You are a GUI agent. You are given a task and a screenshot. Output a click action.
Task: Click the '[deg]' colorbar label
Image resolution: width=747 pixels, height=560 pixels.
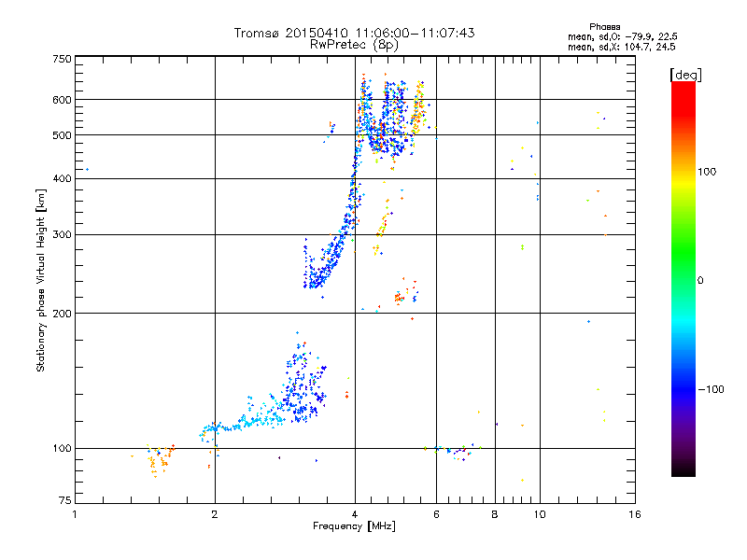point(685,75)
